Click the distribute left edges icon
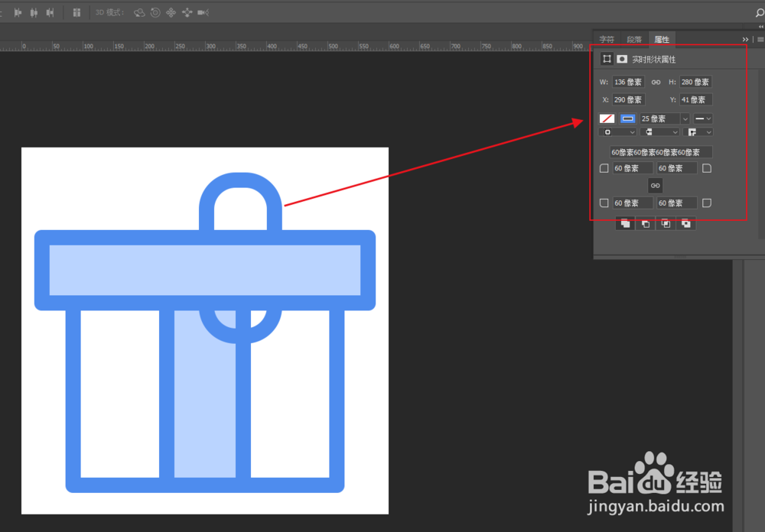 (18, 13)
